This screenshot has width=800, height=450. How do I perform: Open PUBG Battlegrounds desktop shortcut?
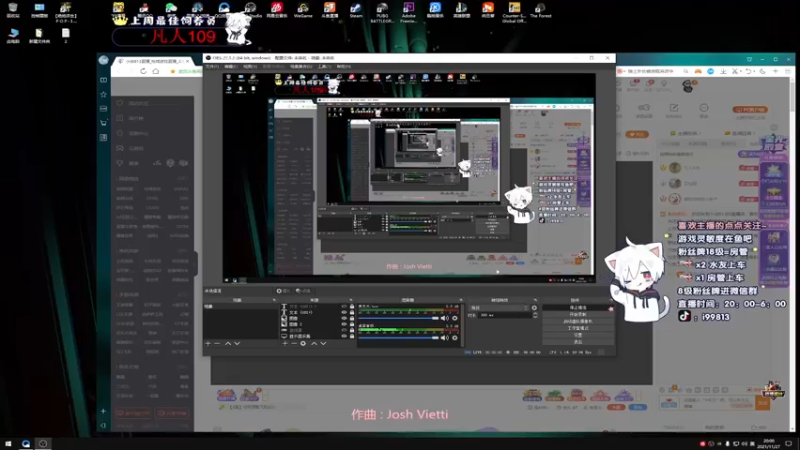click(x=382, y=12)
